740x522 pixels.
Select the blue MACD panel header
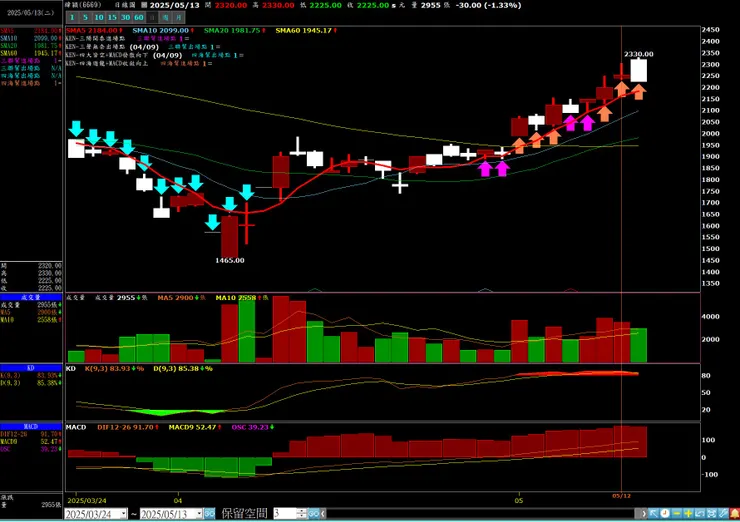[x=31, y=426]
